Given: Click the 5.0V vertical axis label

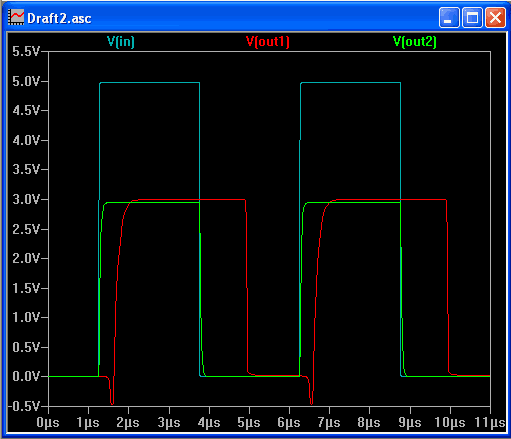Looking at the screenshot, I should click(26, 81).
